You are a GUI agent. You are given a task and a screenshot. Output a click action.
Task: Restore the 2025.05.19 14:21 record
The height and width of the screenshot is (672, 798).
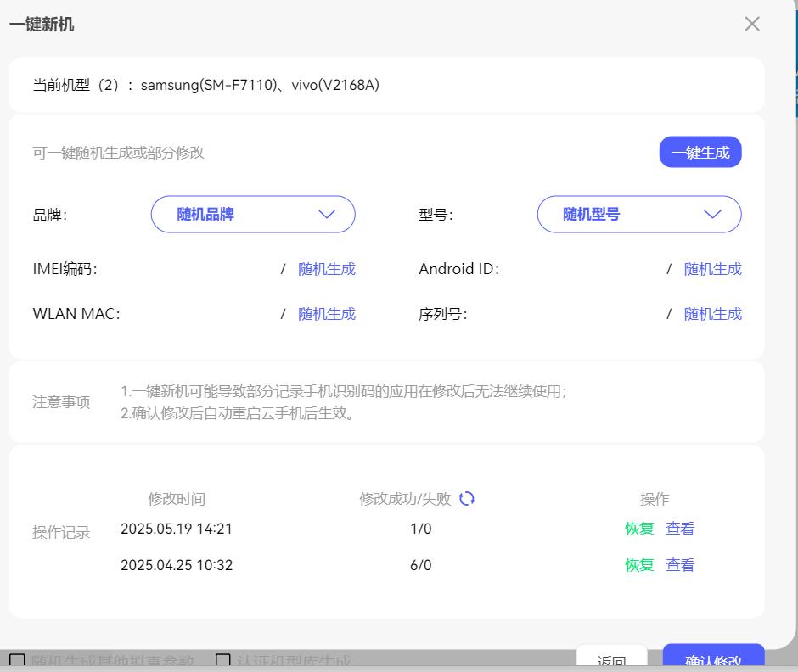coord(639,529)
